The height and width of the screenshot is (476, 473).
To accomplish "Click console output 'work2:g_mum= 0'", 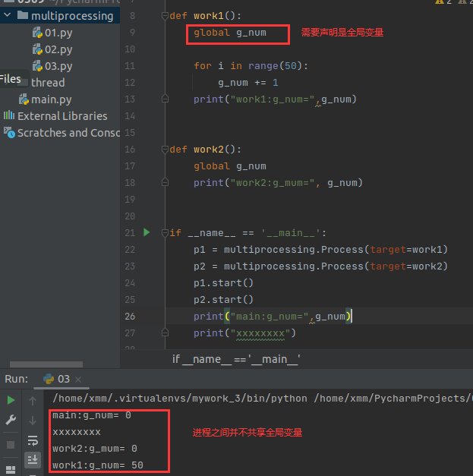I will tap(95, 449).
